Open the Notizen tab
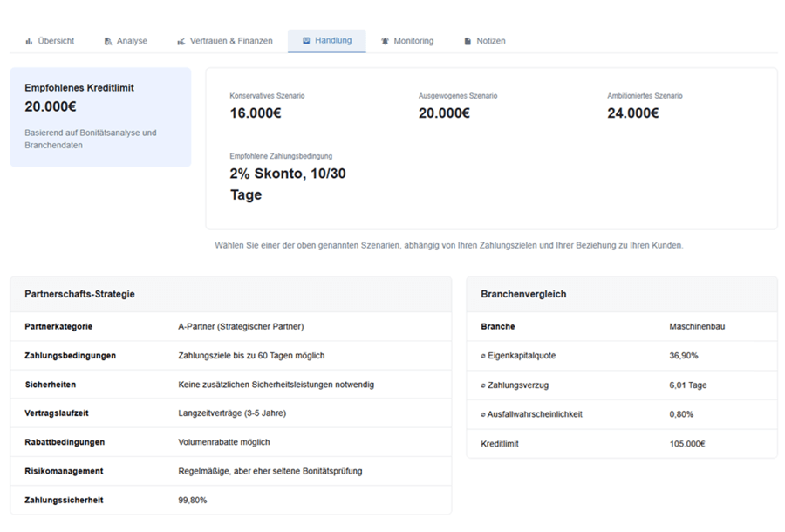The width and height of the screenshot is (785, 532). point(490,41)
